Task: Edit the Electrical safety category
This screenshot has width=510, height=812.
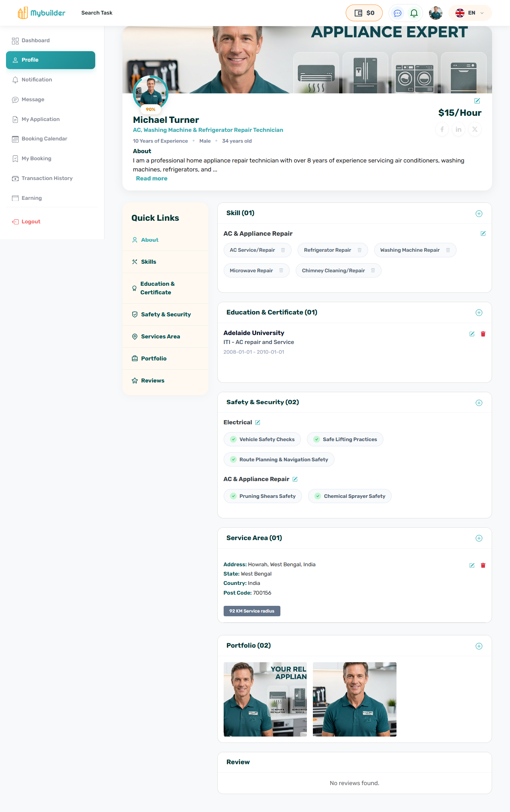Action: point(258,422)
